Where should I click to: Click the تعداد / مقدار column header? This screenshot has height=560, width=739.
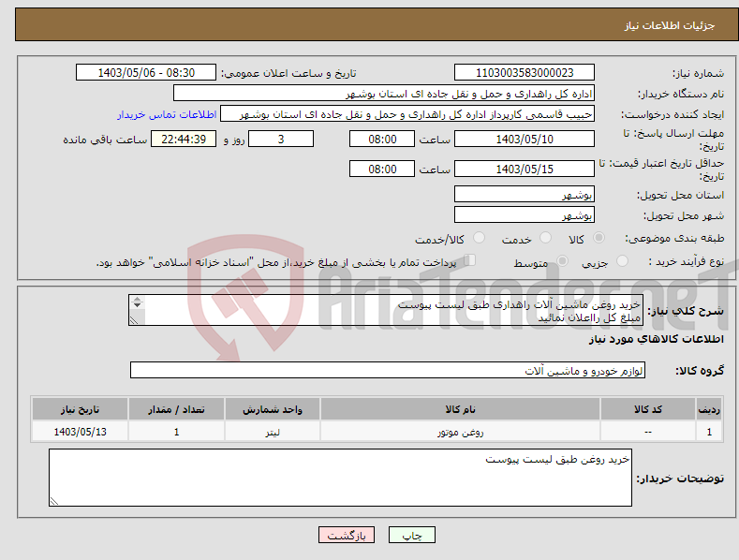176,409
